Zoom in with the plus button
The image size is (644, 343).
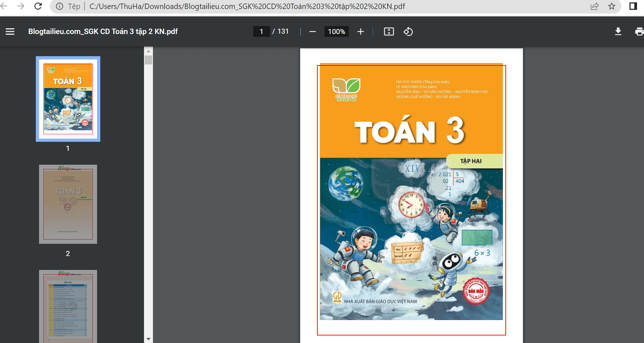[x=361, y=32]
